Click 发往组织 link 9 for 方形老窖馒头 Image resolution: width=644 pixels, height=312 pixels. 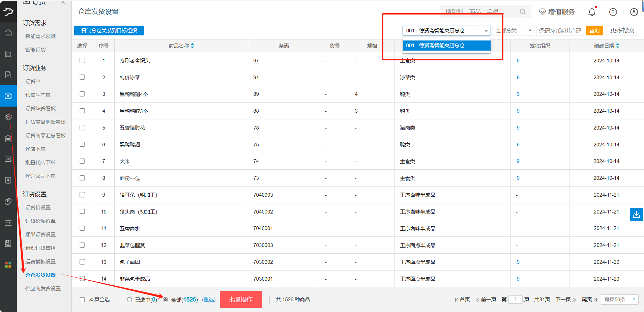[x=518, y=61]
